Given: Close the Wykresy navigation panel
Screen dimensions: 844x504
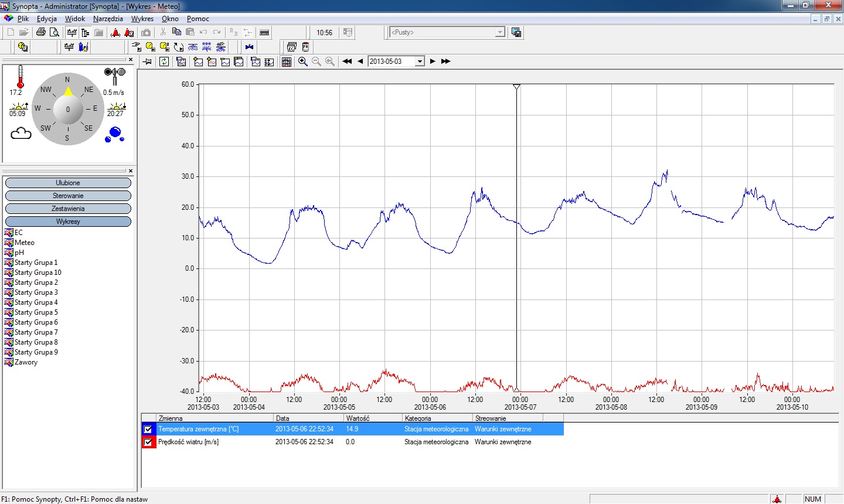Looking at the screenshot, I should tap(131, 171).
